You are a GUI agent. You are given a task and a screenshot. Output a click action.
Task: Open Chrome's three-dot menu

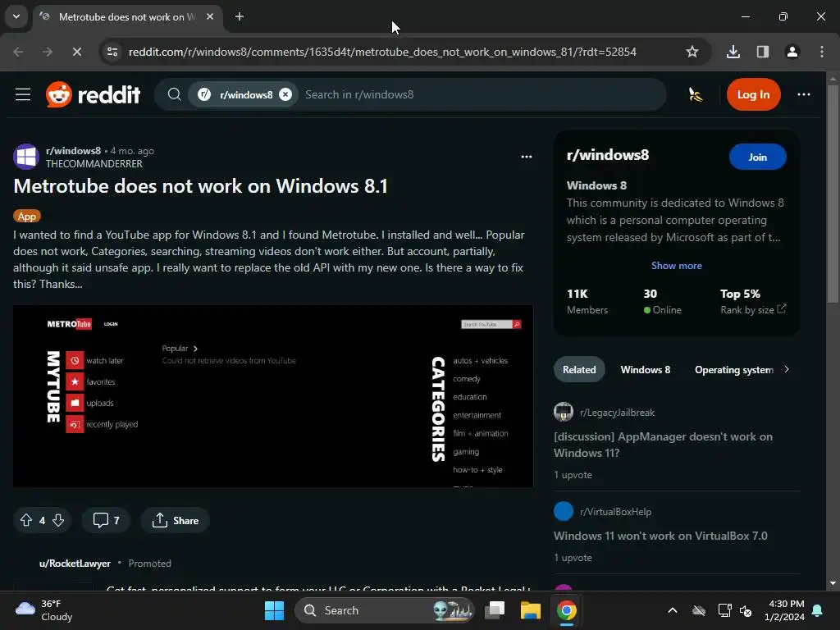click(821, 52)
